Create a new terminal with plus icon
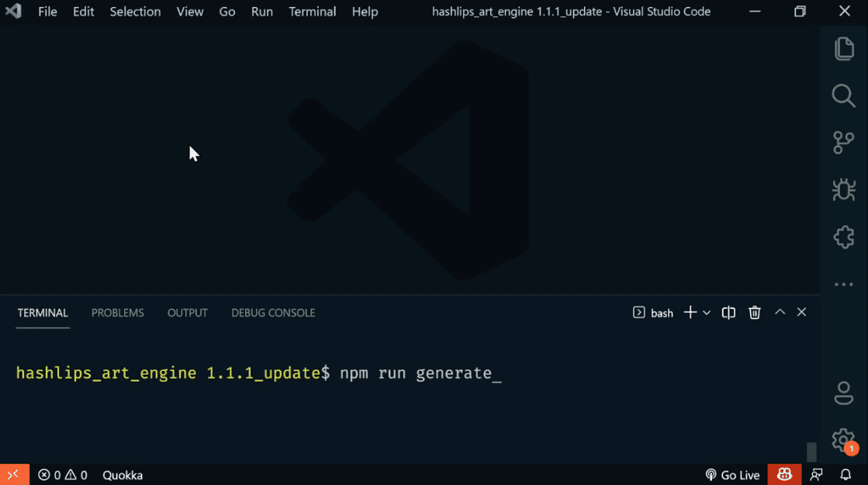This screenshot has width=868, height=485. pos(690,312)
